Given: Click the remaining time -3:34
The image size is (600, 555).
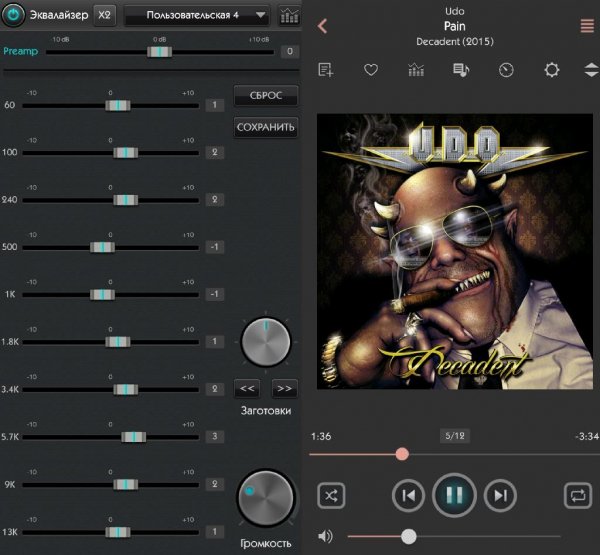Looking at the screenshot, I should click(587, 436).
